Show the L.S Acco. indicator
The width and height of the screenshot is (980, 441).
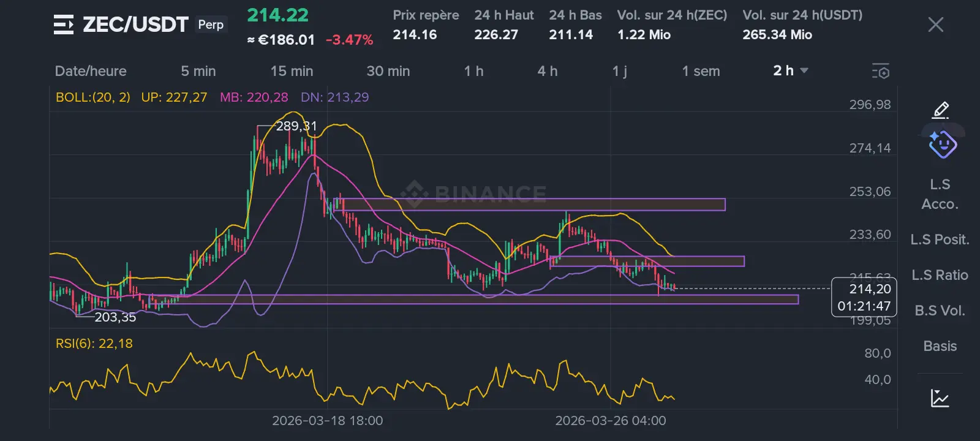point(940,194)
